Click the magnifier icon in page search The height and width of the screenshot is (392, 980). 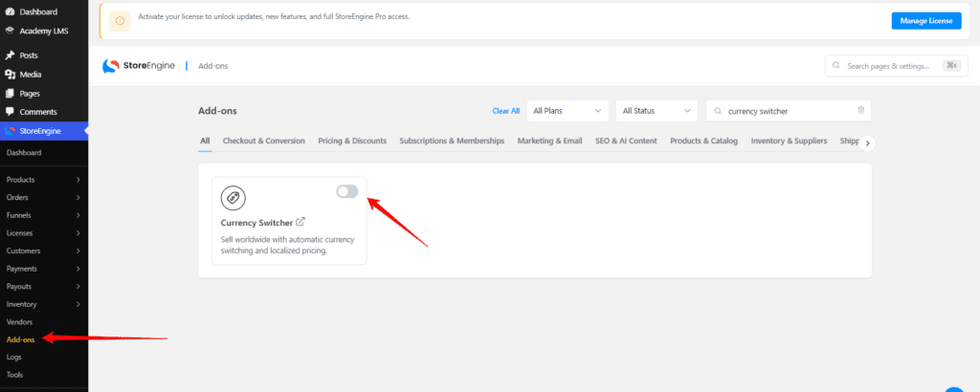click(x=836, y=66)
